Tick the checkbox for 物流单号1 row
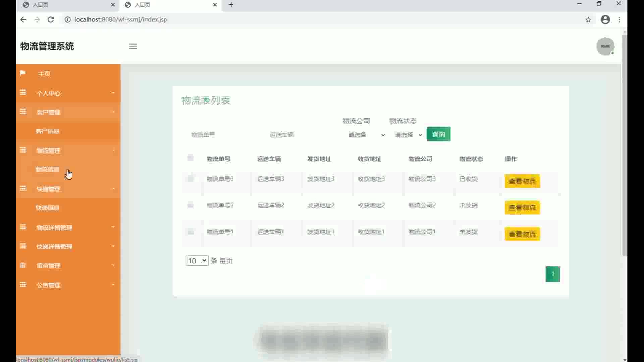 point(191,232)
